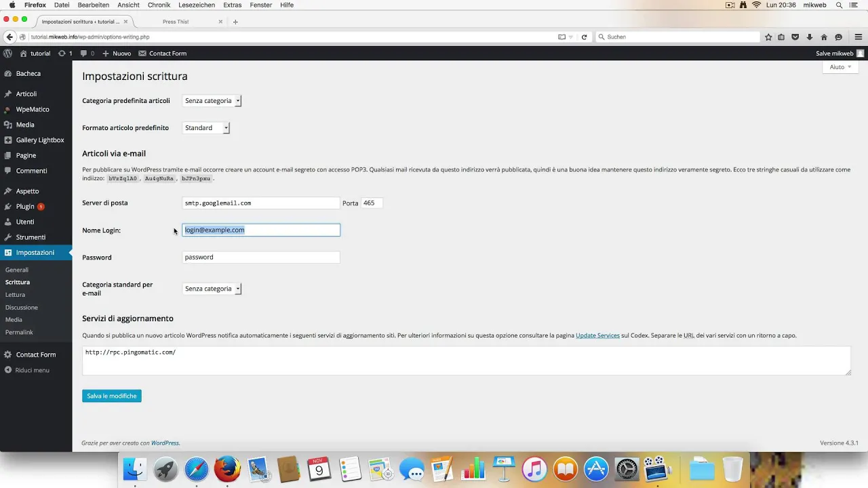Open the Firefox hamburger menu
Image resolution: width=868 pixels, height=488 pixels.
tap(858, 37)
